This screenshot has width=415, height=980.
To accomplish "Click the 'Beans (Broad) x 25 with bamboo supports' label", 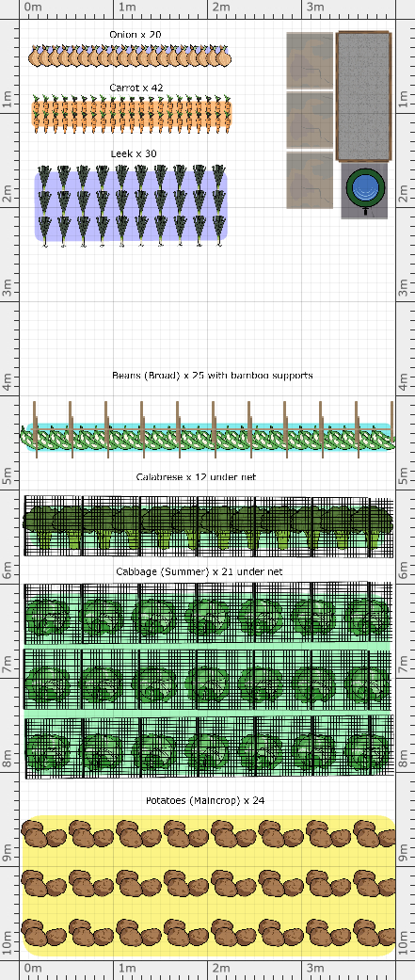I will 213,376.
